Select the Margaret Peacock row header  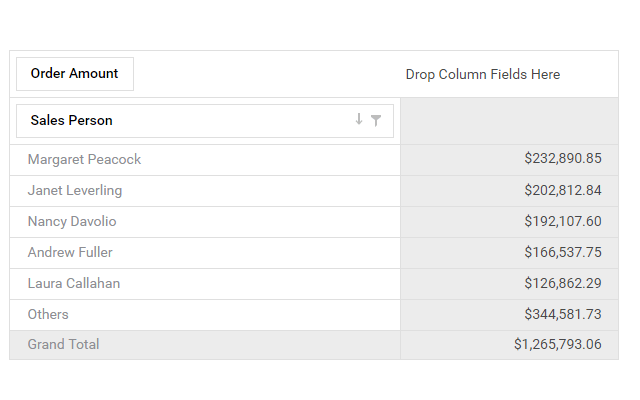tap(84, 160)
